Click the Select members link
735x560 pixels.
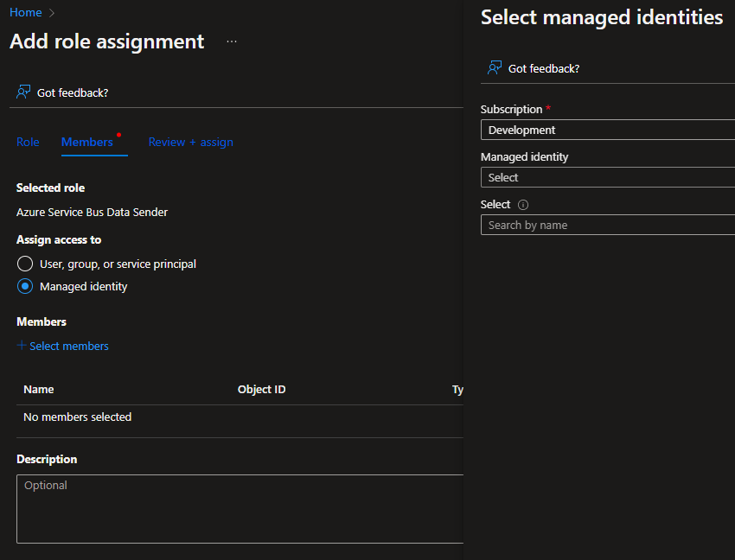(69, 346)
